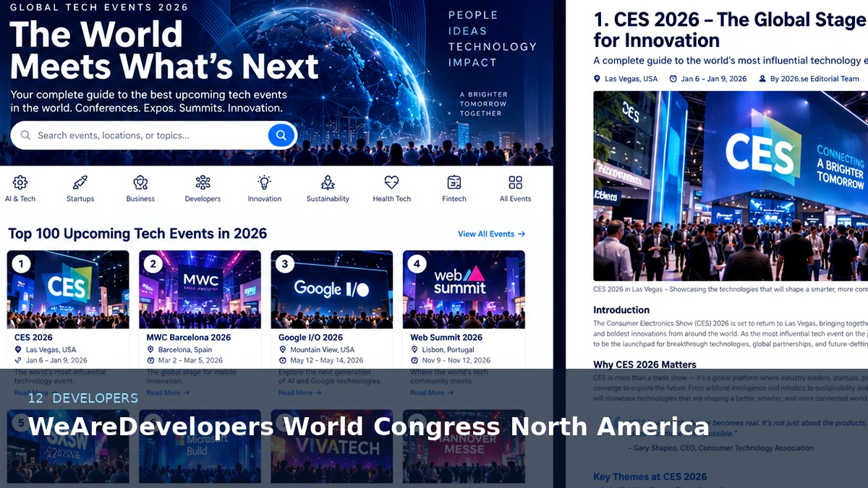Click Read More on Web Summit card
This screenshot has height=488, width=868.
(x=431, y=393)
